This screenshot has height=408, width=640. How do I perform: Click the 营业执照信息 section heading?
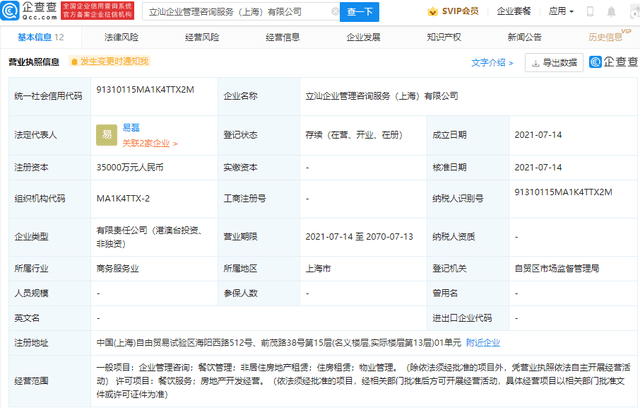34,62
